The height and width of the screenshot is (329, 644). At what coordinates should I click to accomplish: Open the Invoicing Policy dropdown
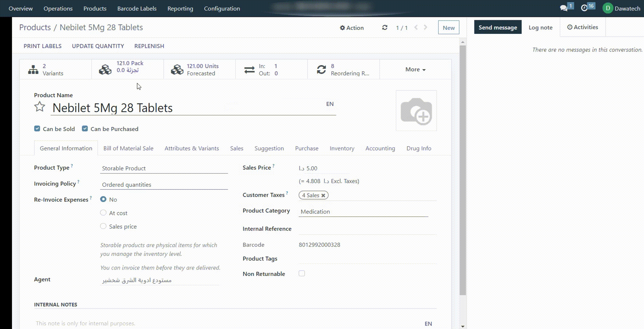tap(164, 185)
